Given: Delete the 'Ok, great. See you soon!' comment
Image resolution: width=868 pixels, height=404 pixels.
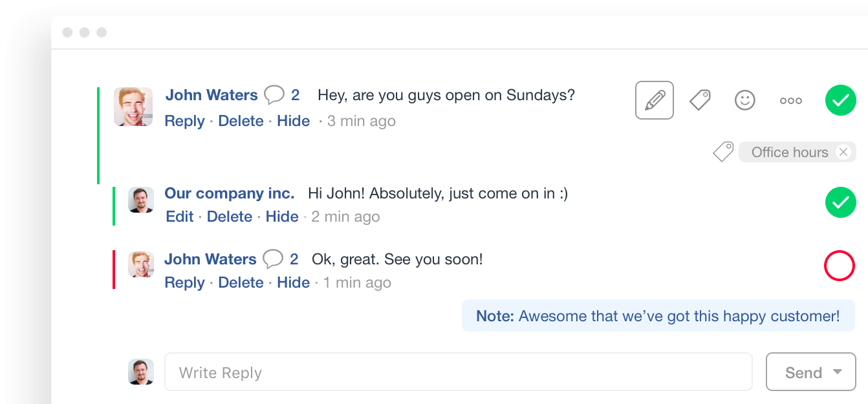Looking at the screenshot, I should pyautogui.click(x=241, y=282).
